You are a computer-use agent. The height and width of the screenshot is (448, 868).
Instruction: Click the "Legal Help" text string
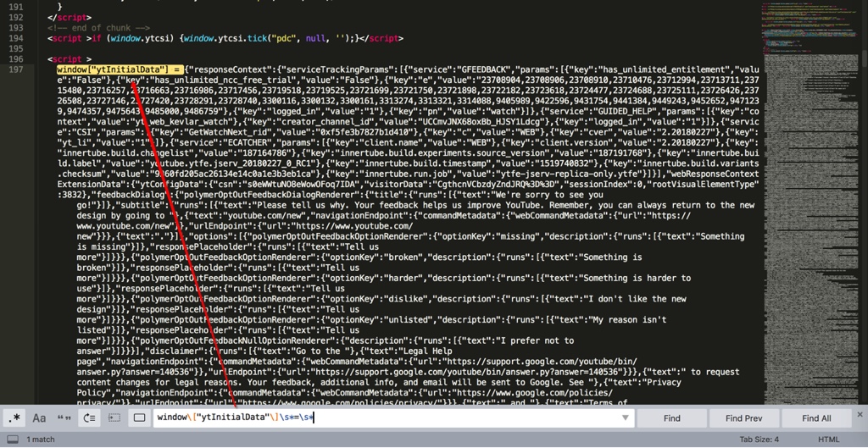pos(428,351)
